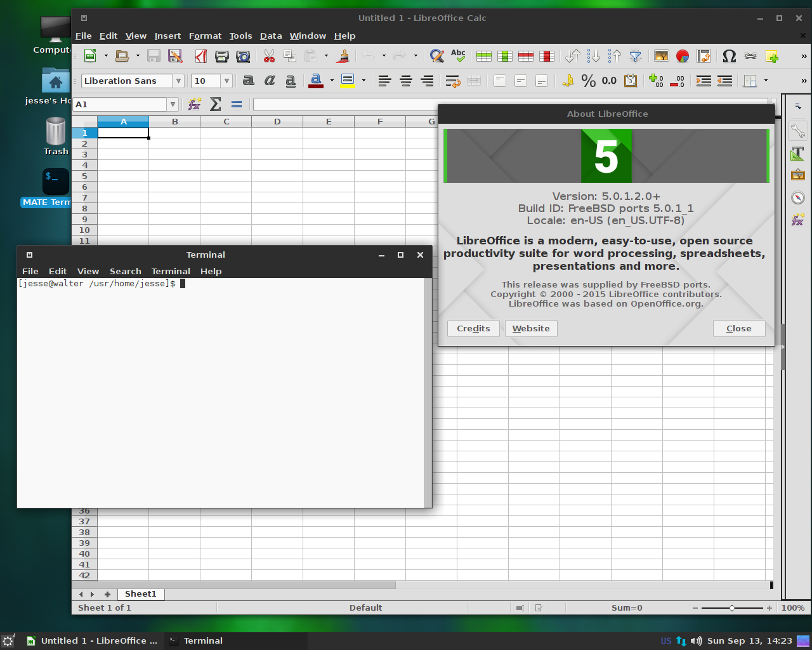Insert a pivot table from toolbar

tap(704, 56)
